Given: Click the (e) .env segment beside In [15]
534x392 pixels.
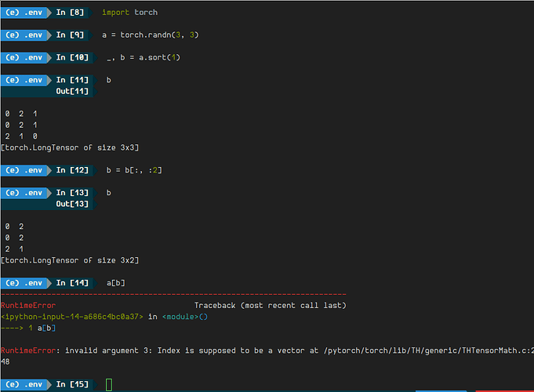Looking at the screenshot, I should (x=24, y=384).
